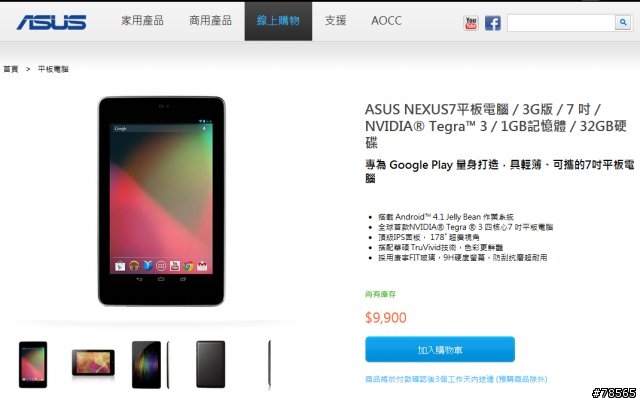Select the back view thumbnail
The image size is (640, 401).
pos(211,364)
